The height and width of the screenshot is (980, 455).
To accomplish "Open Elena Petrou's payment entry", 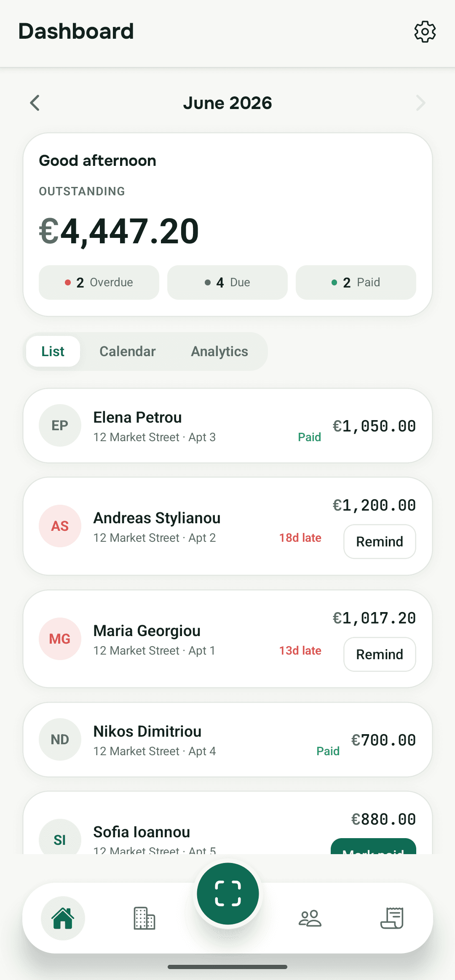I will (227, 426).
